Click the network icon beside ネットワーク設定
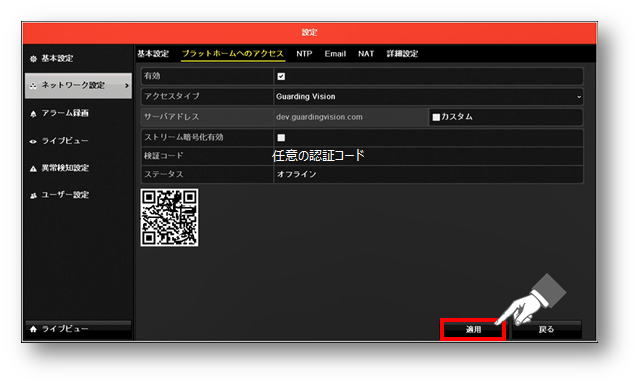The image size is (640, 385). pos(33,86)
